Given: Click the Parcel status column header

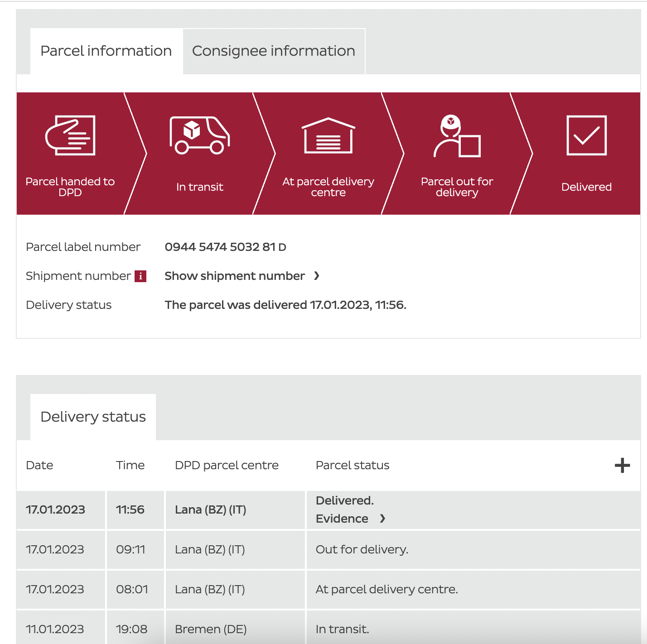Looking at the screenshot, I should pos(352,465).
